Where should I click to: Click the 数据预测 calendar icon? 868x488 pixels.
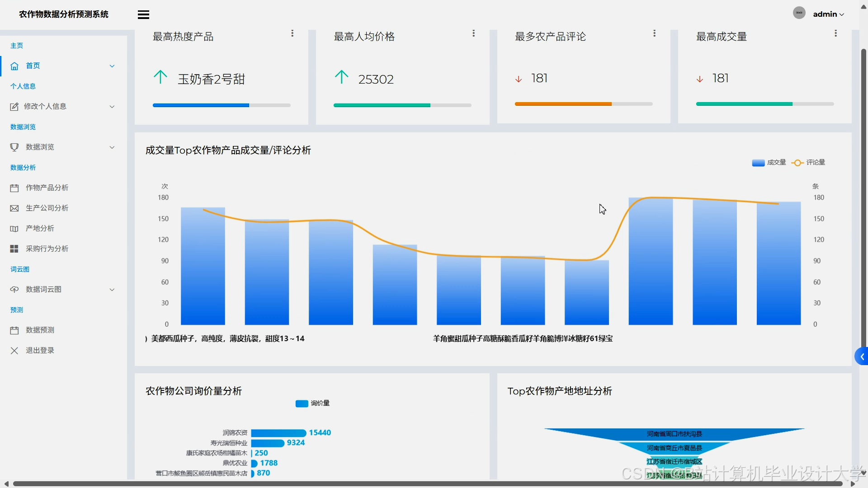tap(14, 330)
